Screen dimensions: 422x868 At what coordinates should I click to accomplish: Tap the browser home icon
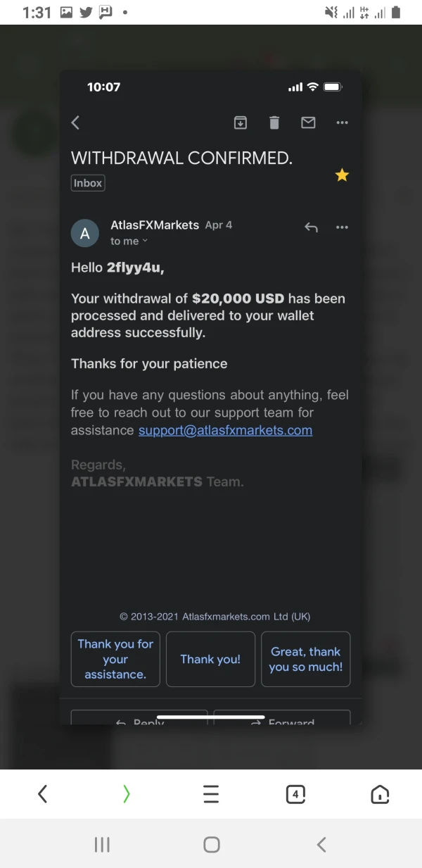[x=380, y=794]
